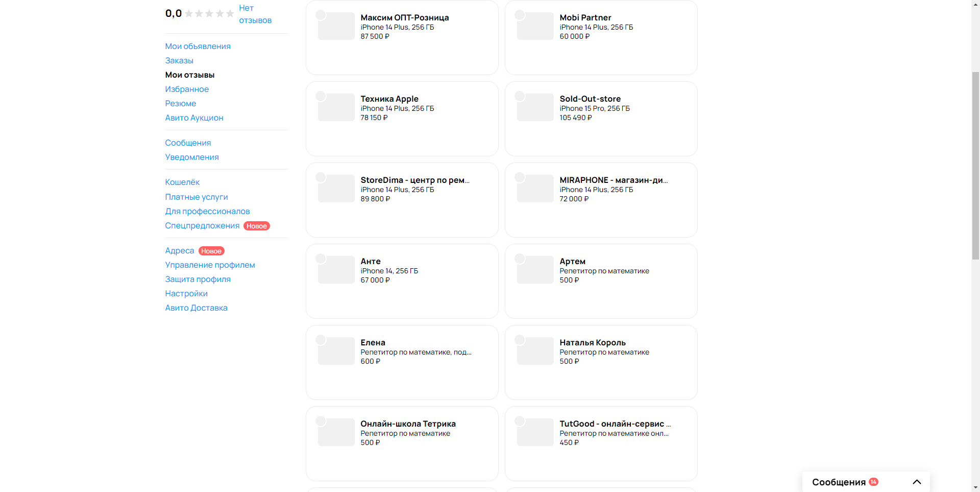The image size is (980, 492).
Task: Open Спецпредложения link
Action: point(202,226)
